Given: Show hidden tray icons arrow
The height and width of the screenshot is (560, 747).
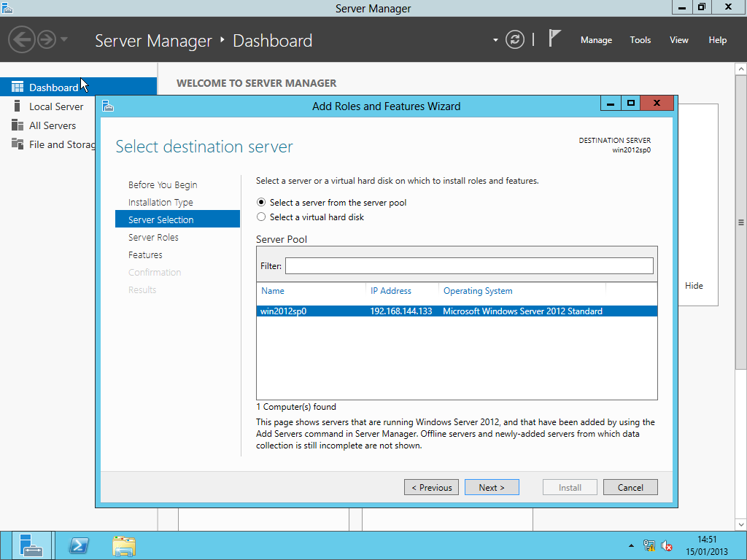Looking at the screenshot, I should 631,545.
